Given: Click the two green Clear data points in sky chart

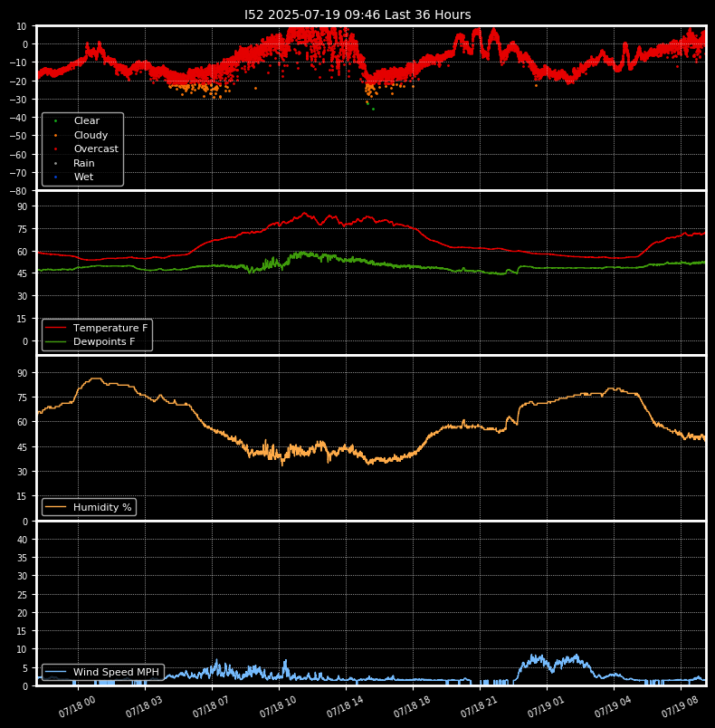Looking at the screenshot, I should tap(370, 106).
